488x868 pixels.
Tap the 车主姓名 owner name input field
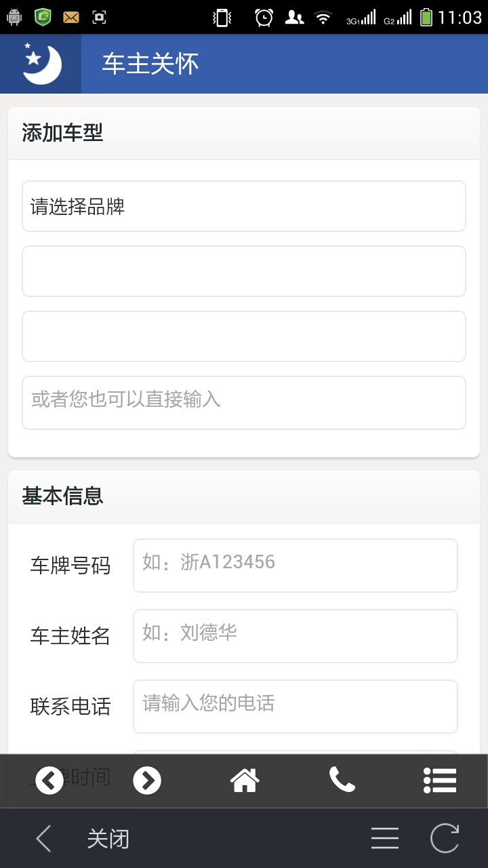point(296,635)
